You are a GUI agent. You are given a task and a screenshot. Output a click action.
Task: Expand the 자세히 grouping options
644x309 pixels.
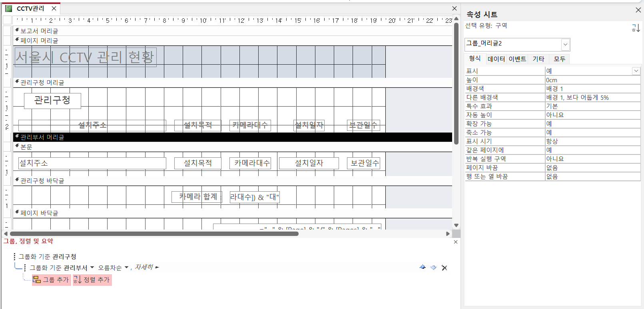146,267
